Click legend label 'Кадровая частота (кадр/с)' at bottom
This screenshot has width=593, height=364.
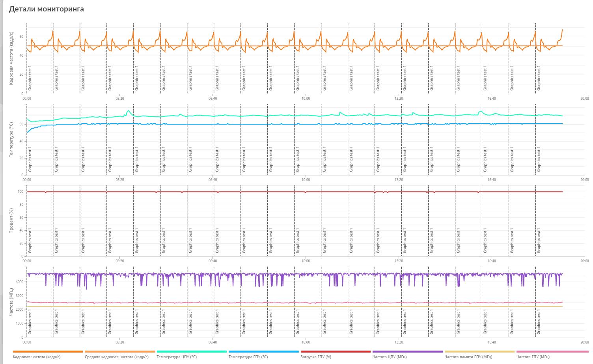point(37,357)
